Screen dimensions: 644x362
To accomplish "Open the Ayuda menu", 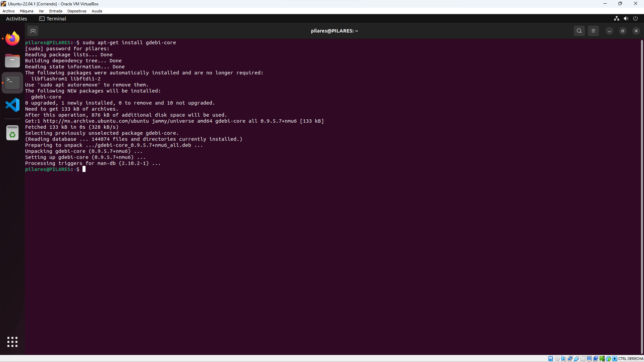I will [x=97, y=11].
